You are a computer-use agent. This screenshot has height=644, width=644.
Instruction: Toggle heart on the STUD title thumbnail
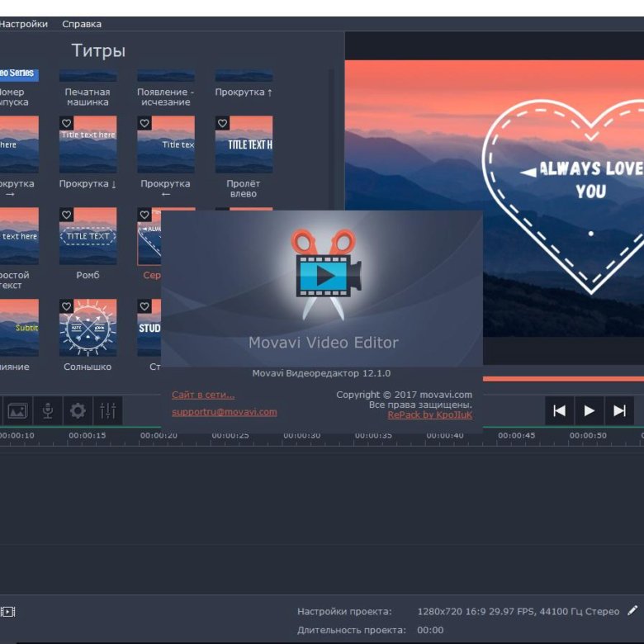tap(144, 306)
